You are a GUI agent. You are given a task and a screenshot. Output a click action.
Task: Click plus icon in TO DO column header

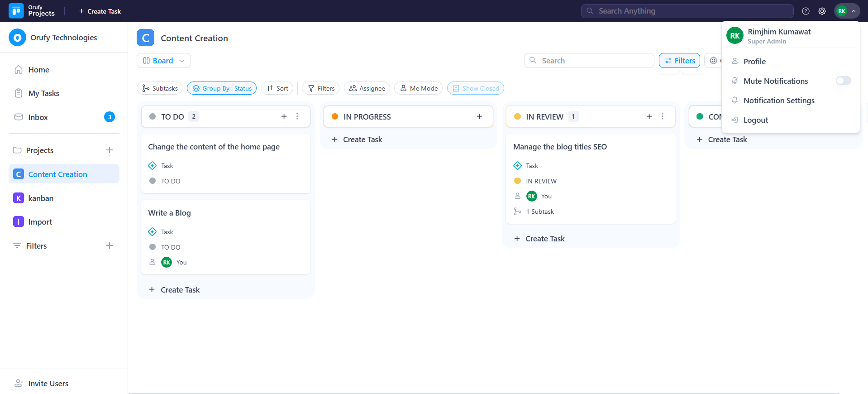pos(284,116)
